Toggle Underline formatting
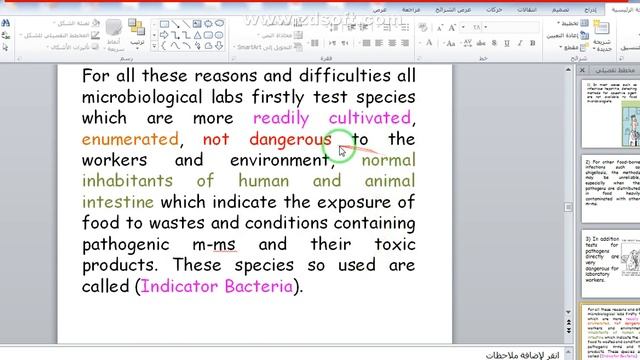This screenshot has width=640, height=360. pyautogui.click(x=507, y=43)
